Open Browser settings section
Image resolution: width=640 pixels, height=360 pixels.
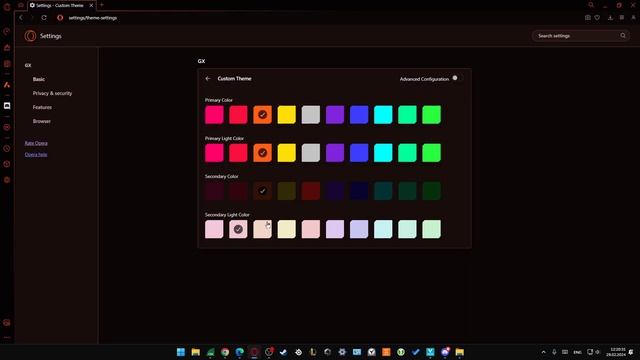(42, 121)
